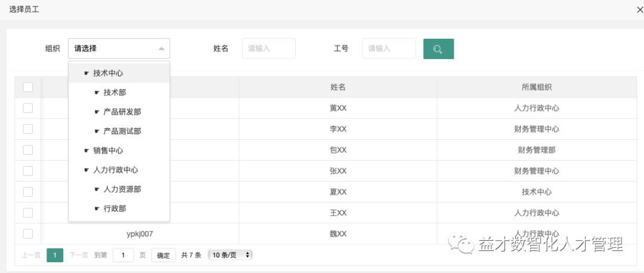Click 人力行政中心 cell in 王XX row
This screenshot has height=273, width=644.
pyautogui.click(x=537, y=213)
